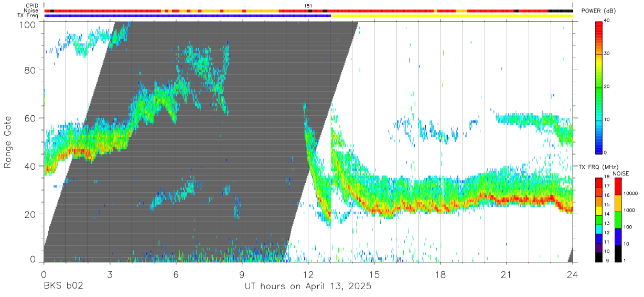
Task: Click the black end segment of the Noise bar
Action: pyautogui.click(x=560, y=10)
